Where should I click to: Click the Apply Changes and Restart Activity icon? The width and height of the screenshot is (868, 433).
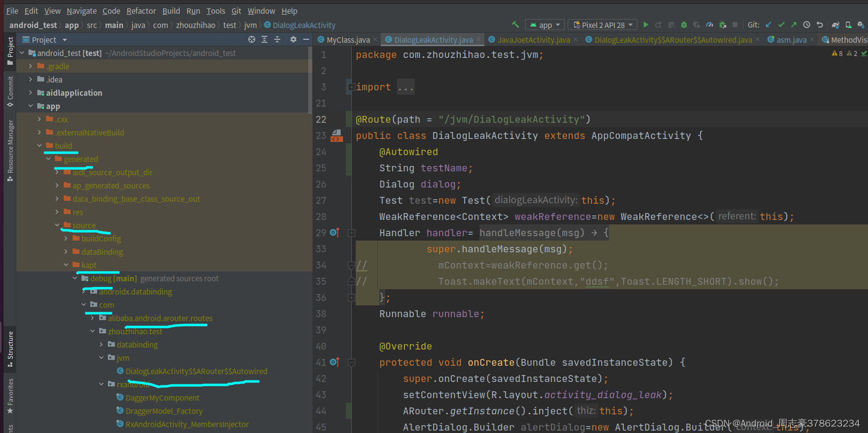pos(658,25)
